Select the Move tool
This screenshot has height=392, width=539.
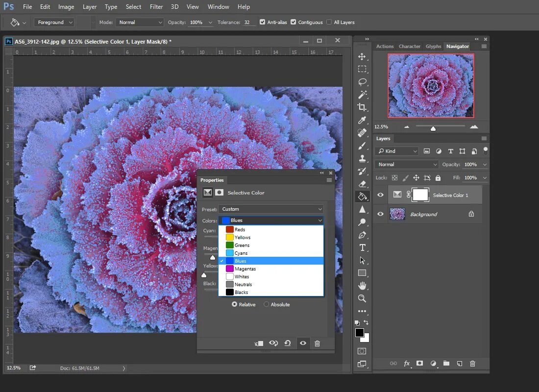coord(362,56)
